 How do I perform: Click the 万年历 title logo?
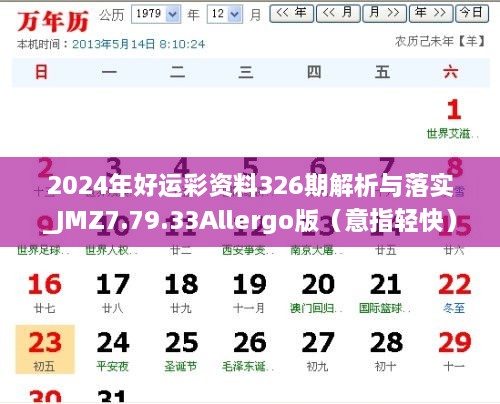53,22
